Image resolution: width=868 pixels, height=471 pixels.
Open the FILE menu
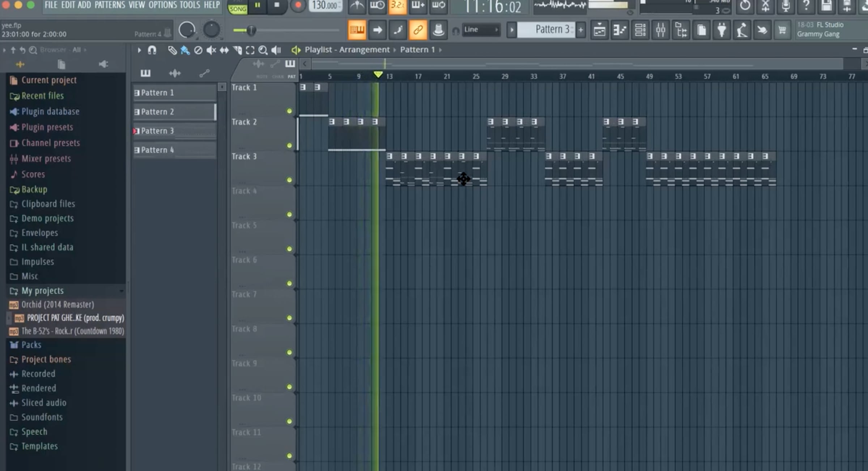[x=51, y=5]
